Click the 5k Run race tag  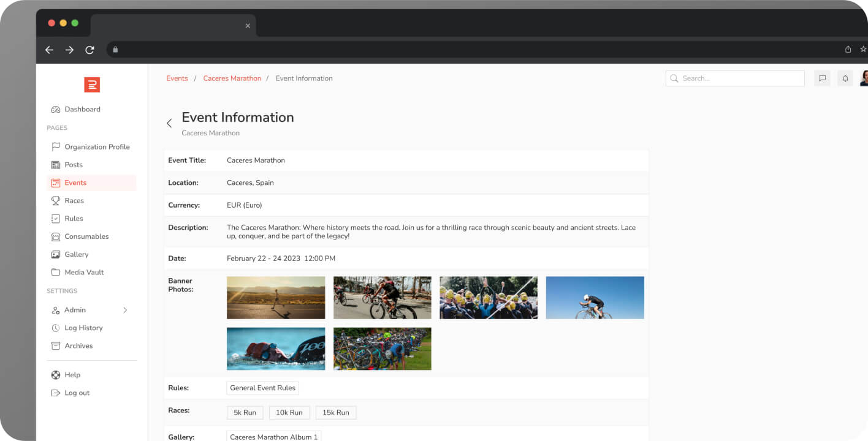point(245,413)
